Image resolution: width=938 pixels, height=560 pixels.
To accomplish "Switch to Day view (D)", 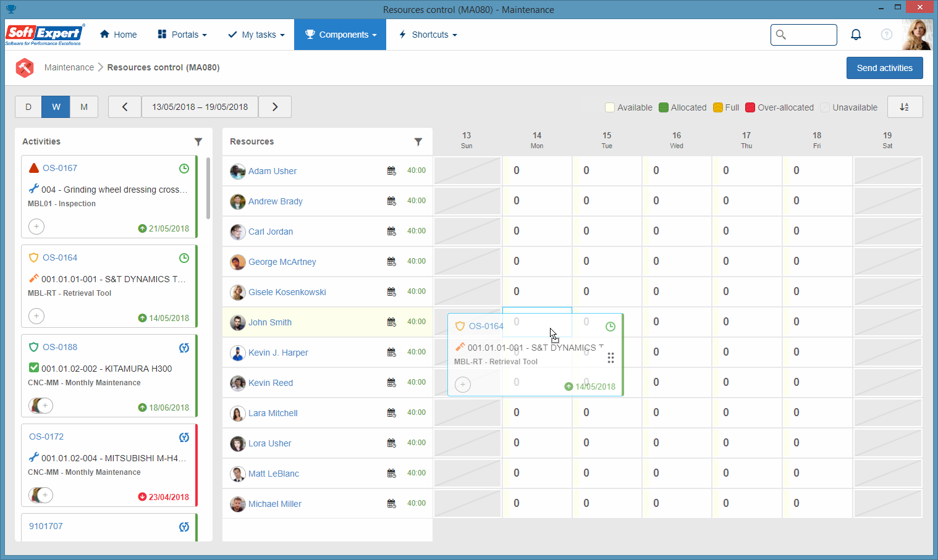I will (x=28, y=107).
